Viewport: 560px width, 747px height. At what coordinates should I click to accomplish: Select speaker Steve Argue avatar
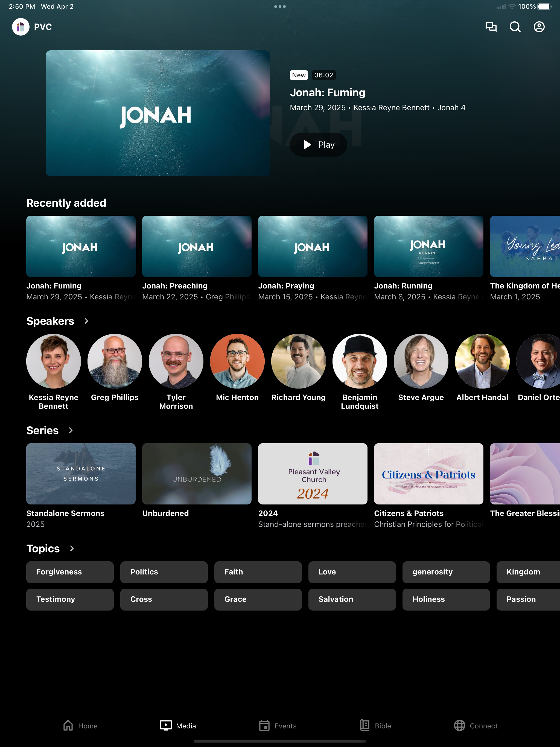pos(421,361)
